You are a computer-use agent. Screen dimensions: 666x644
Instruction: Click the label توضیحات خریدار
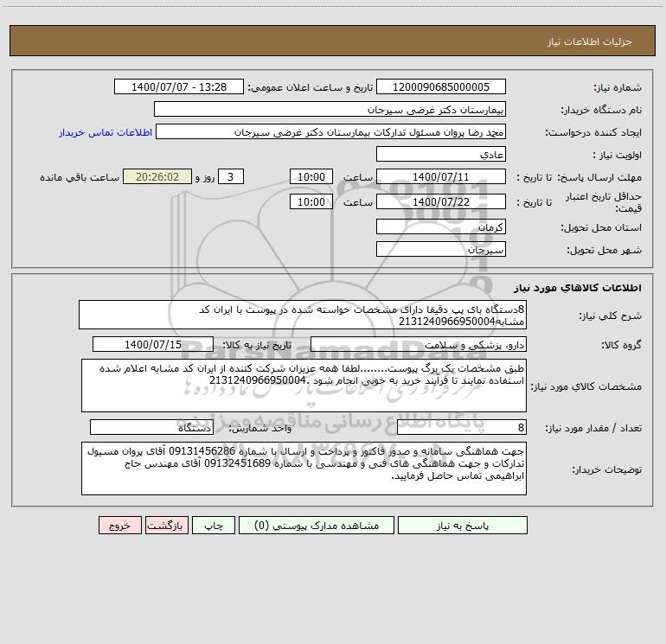607,469
